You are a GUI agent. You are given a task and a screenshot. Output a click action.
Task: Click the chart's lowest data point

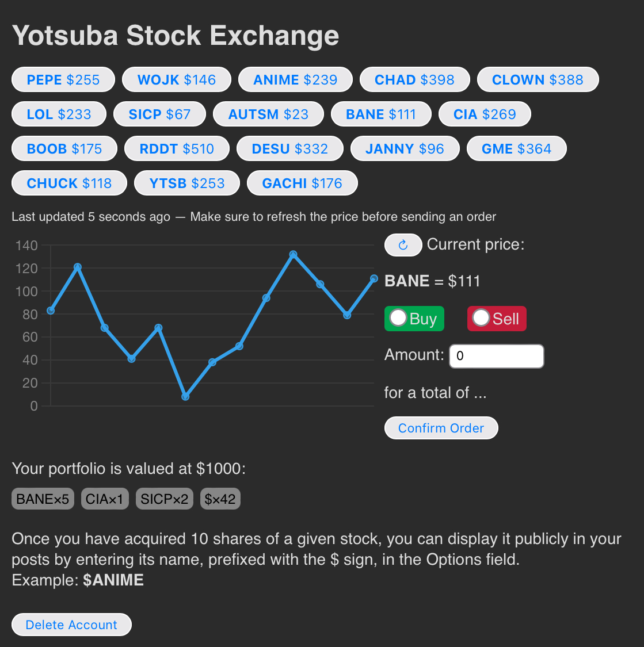coord(185,396)
